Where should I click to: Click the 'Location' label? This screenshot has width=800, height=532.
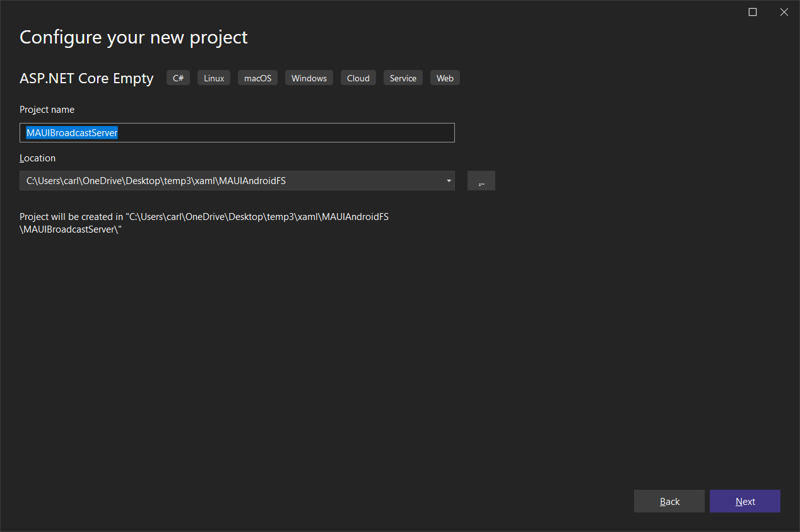(37, 158)
